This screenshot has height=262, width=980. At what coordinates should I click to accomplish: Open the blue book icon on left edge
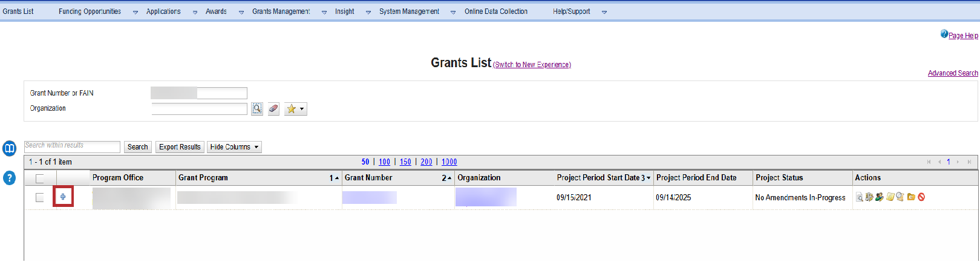(x=10, y=148)
